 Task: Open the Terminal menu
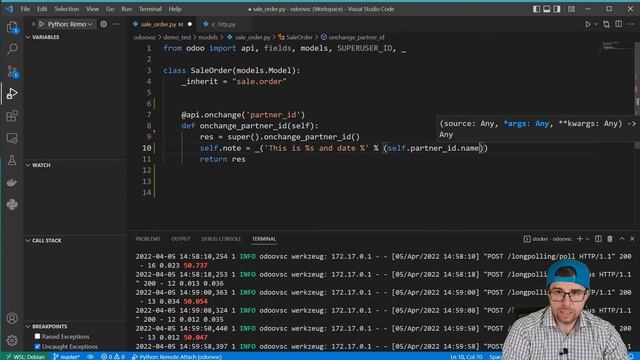point(150,9)
